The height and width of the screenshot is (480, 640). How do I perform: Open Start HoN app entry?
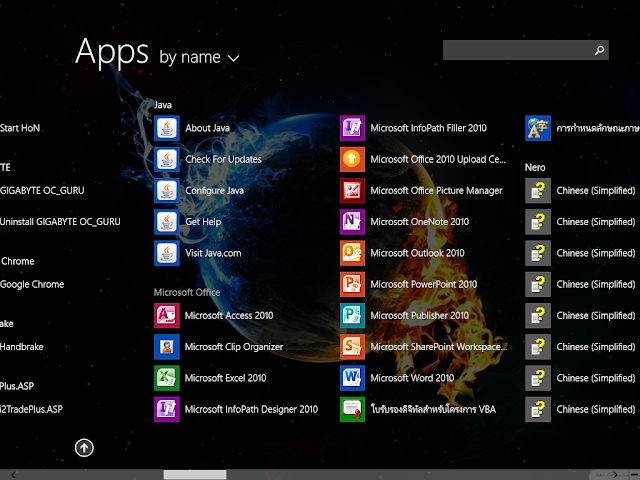pos(20,128)
